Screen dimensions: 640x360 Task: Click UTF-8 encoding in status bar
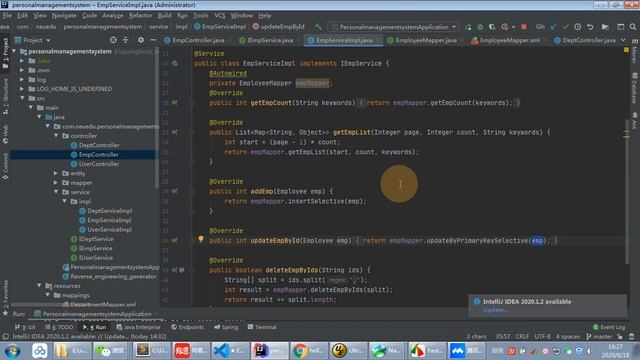(x=542, y=337)
